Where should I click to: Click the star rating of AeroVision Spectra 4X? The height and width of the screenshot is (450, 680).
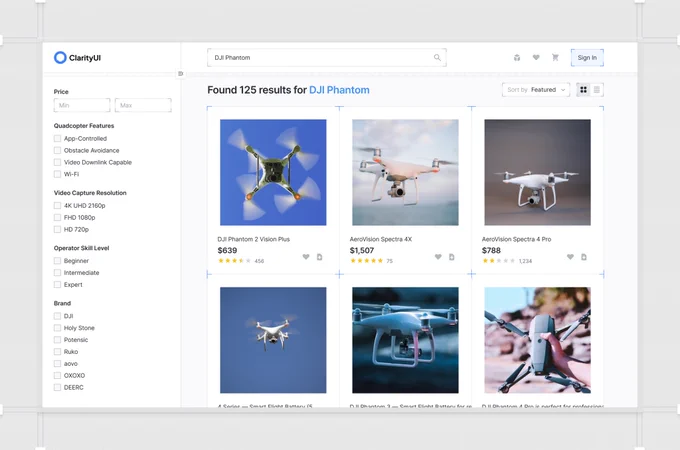366,261
